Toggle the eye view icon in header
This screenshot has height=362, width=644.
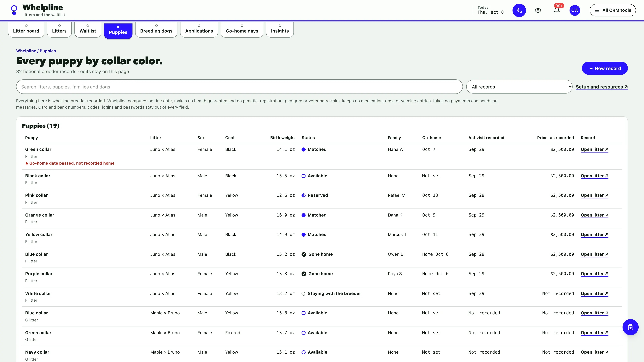538,10
